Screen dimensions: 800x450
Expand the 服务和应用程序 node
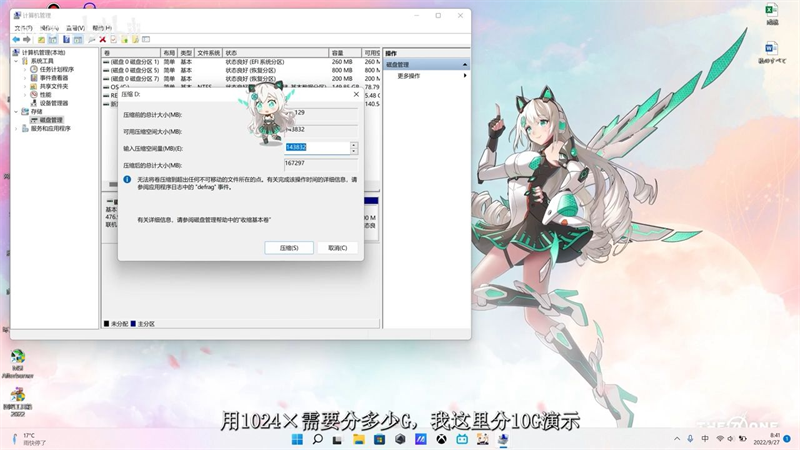click(x=17, y=129)
